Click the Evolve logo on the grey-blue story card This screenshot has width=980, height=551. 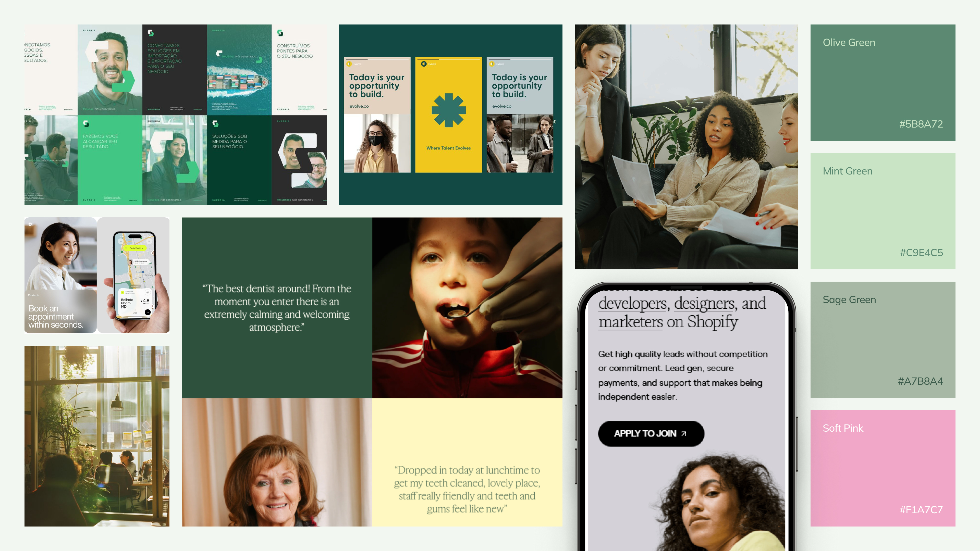pyautogui.click(x=492, y=64)
